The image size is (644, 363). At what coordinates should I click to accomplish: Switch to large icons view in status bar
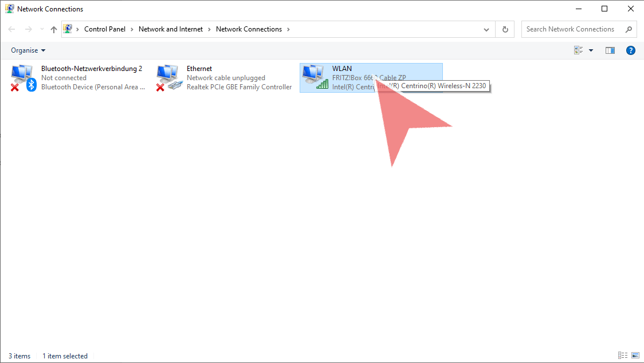(635, 356)
